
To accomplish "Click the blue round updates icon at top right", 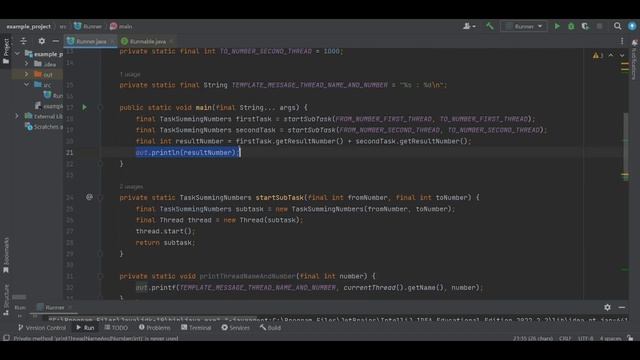I will (x=632, y=26).
